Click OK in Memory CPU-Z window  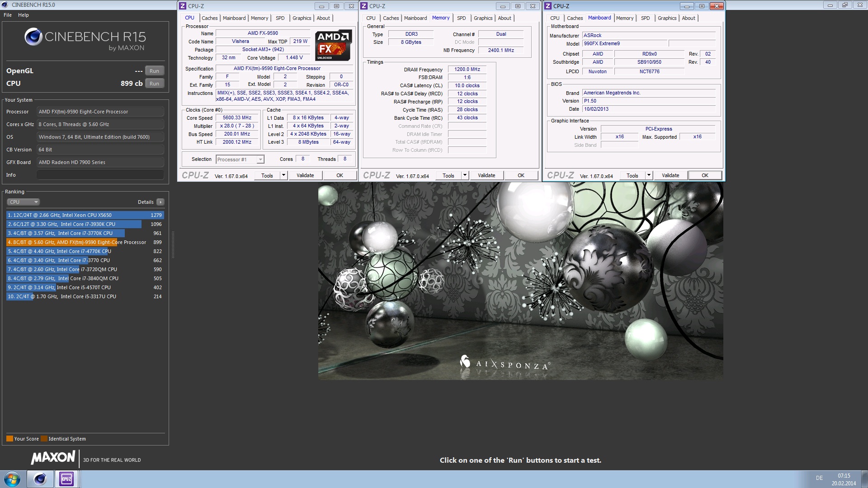tap(521, 175)
